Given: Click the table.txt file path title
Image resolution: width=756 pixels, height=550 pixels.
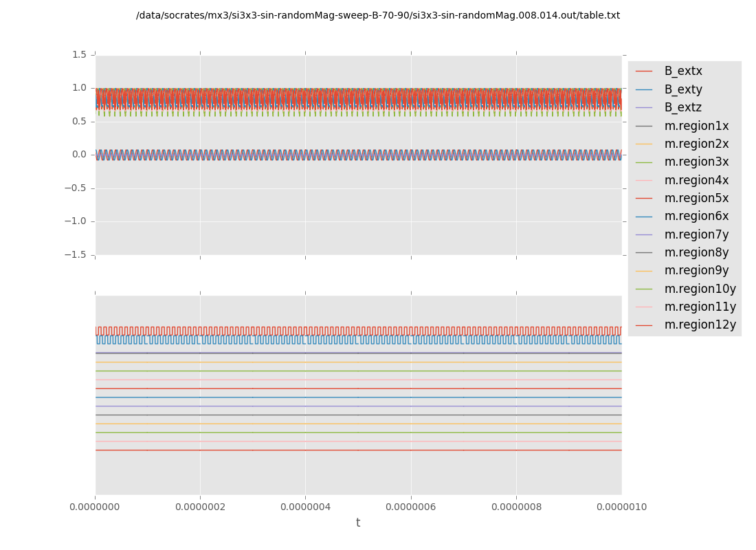Looking at the screenshot, I should [378, 15].
